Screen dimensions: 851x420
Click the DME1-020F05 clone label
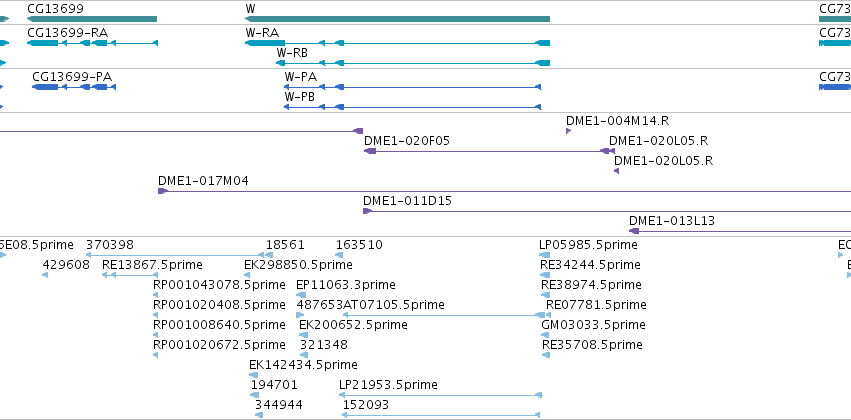click(x=407, y=141)
